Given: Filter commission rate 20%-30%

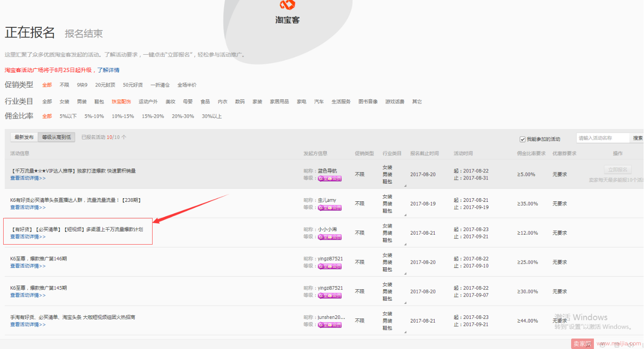Looking at the screenshot, I should 183,116.
